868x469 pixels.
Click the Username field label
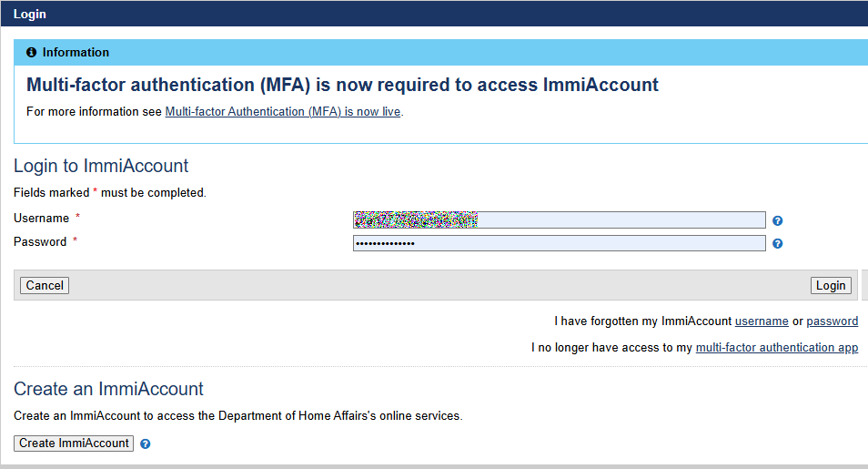[x=42, y=218]
